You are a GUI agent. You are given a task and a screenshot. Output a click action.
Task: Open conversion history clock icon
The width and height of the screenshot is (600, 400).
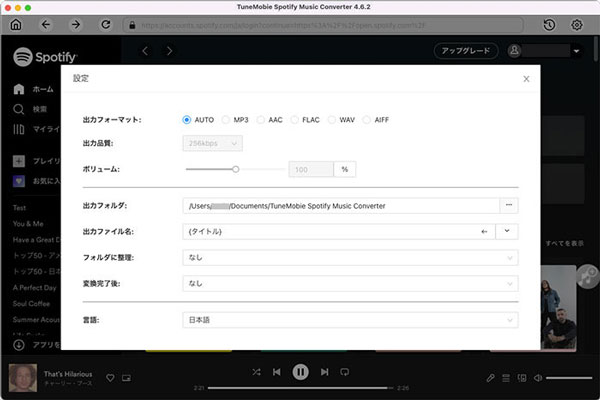(549, 25)
